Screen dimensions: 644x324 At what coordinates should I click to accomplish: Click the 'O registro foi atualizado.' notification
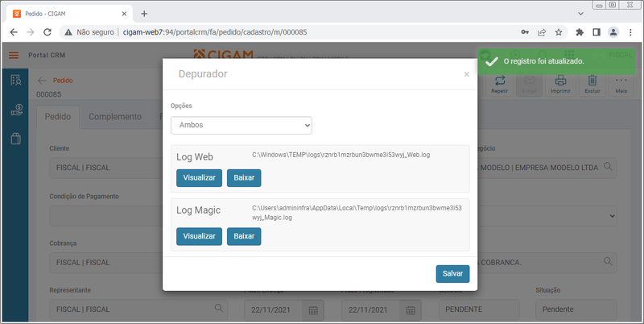(556, 61)
